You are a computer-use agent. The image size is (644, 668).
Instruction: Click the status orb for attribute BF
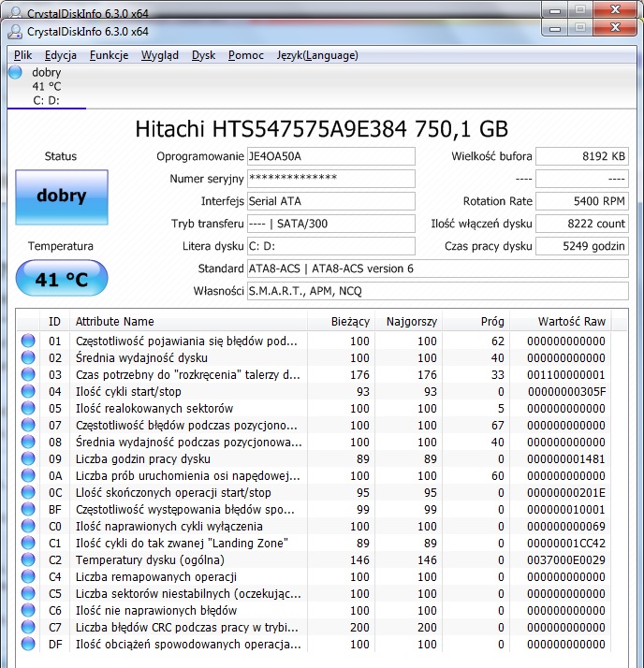[28, 509]
